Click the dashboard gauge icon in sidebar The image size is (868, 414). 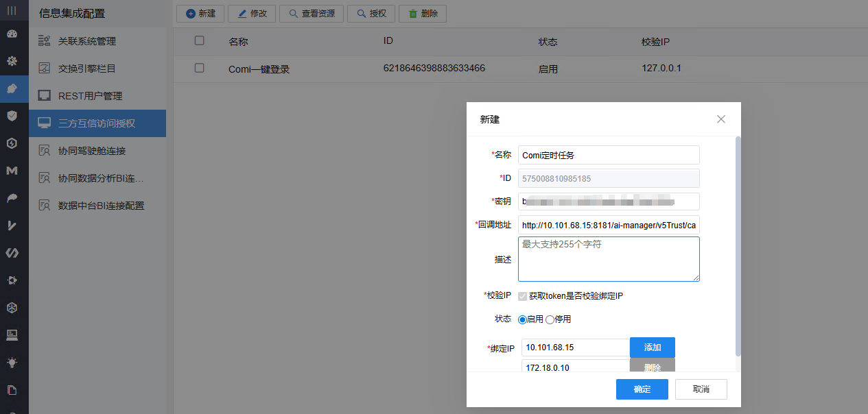click(12, 34)
